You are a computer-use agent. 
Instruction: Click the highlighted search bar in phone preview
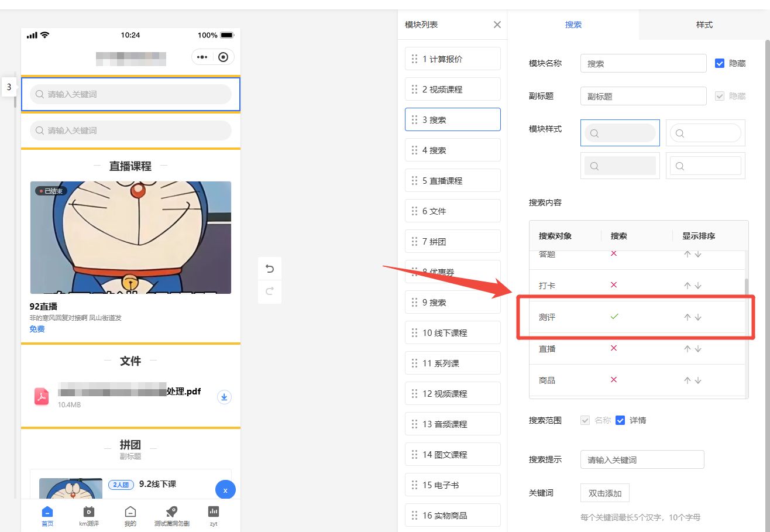coord(130,94)
